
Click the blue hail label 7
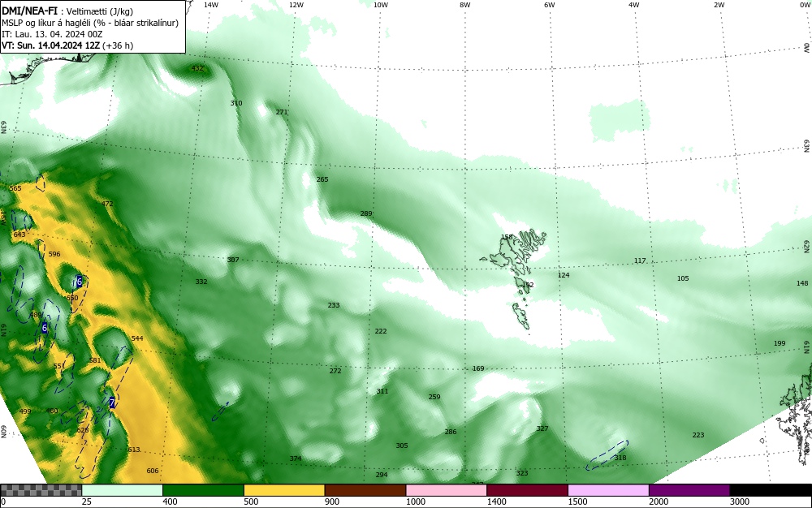tap(112, 403)
